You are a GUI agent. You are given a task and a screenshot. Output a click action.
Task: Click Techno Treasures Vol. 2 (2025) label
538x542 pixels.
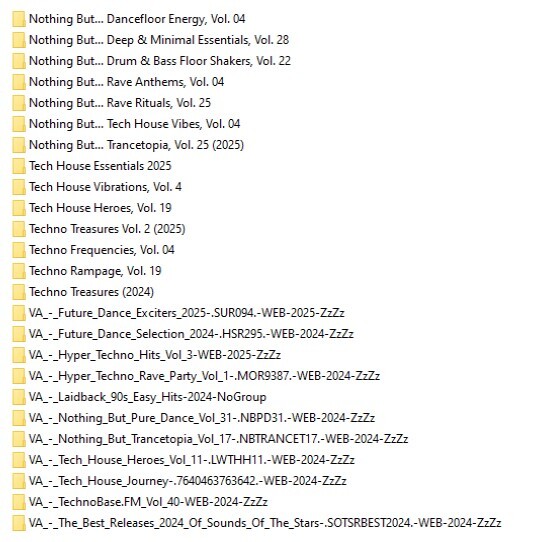pyautogui.click(x=107, y=229)
